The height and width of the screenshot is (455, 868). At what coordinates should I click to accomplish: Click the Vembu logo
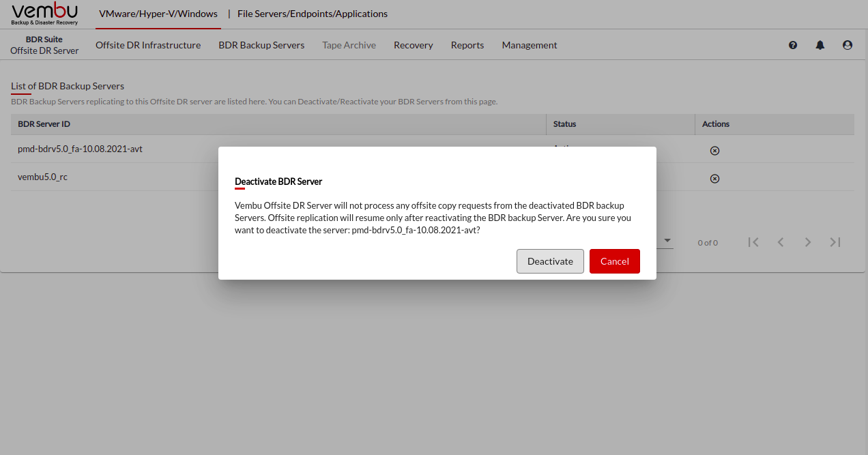click(45, 14)
